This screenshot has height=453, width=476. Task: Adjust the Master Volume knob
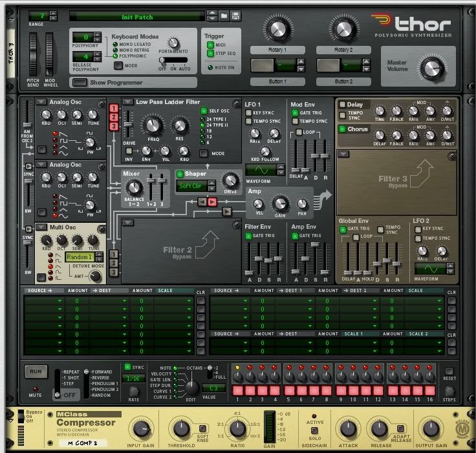coord(432,68)
